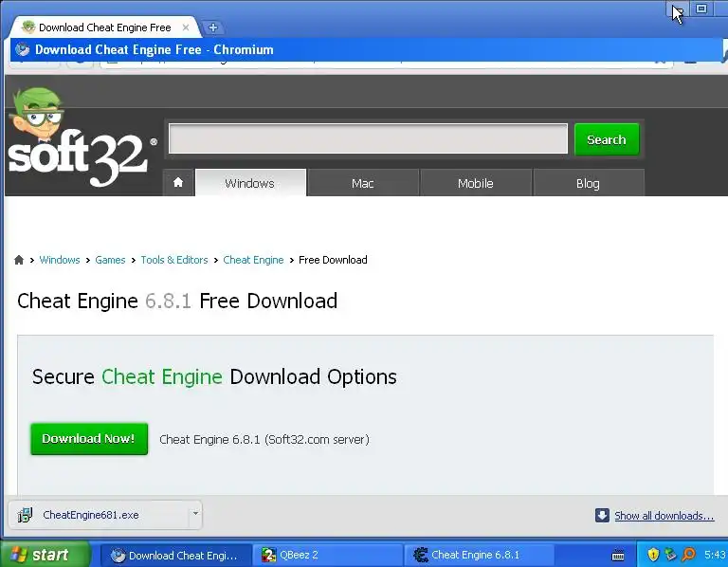Click the on-screen keyboard icon in taskbar

618,555
